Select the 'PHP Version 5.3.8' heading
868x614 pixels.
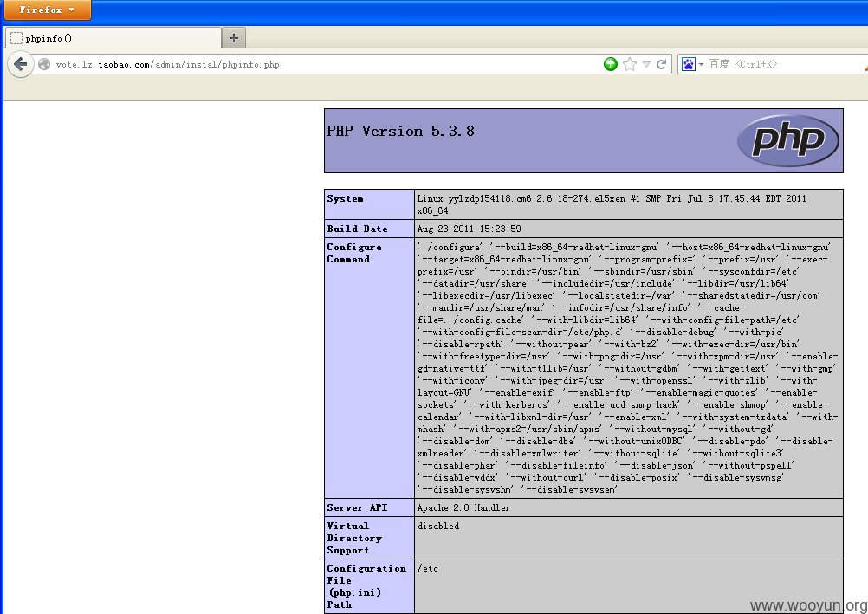(400, 132)
